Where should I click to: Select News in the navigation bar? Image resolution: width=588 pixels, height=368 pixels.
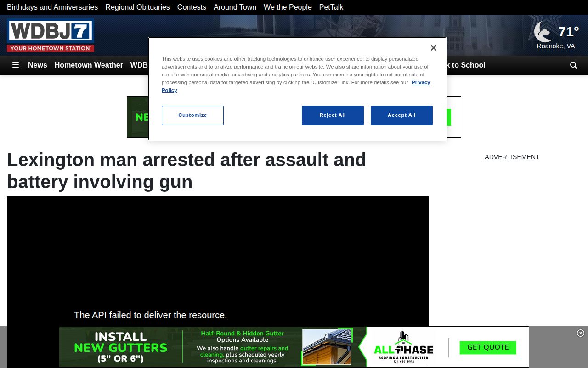click(38, 65)
